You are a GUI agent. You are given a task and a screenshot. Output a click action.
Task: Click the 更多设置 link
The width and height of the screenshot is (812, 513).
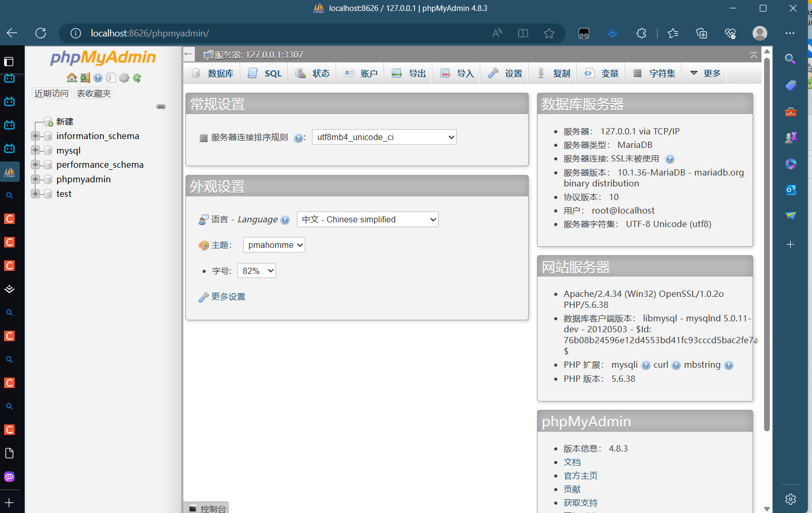coord(228,297)
